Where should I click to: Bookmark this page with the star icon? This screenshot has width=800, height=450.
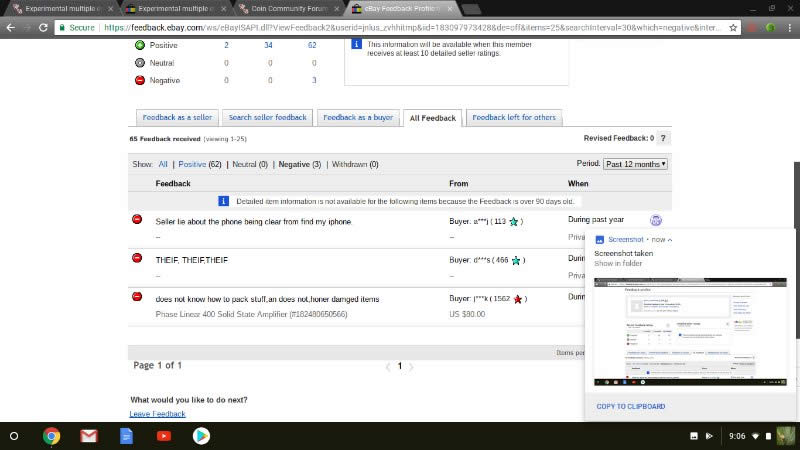pos(733,28)
